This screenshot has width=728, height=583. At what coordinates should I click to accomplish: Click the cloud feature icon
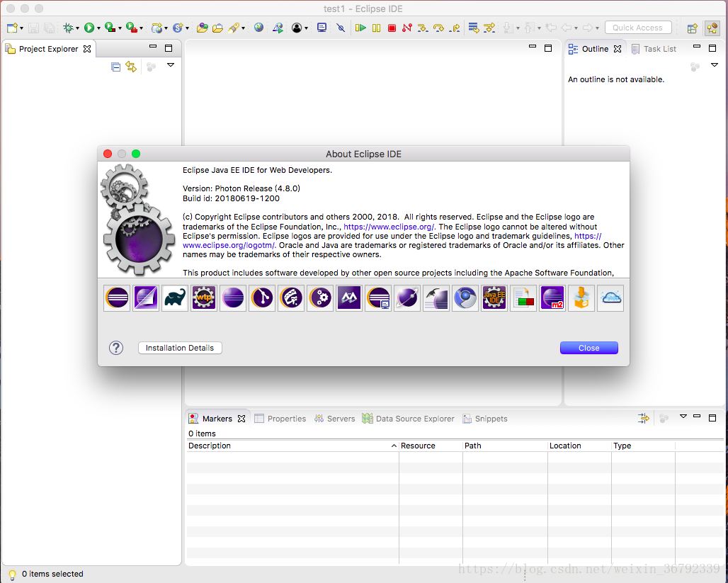[x=610, y=298]
